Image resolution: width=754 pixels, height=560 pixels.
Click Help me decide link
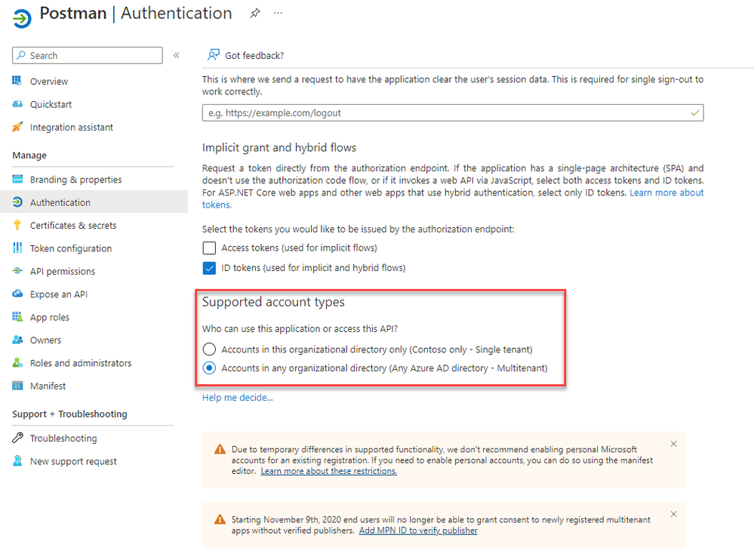pos(238,398)
